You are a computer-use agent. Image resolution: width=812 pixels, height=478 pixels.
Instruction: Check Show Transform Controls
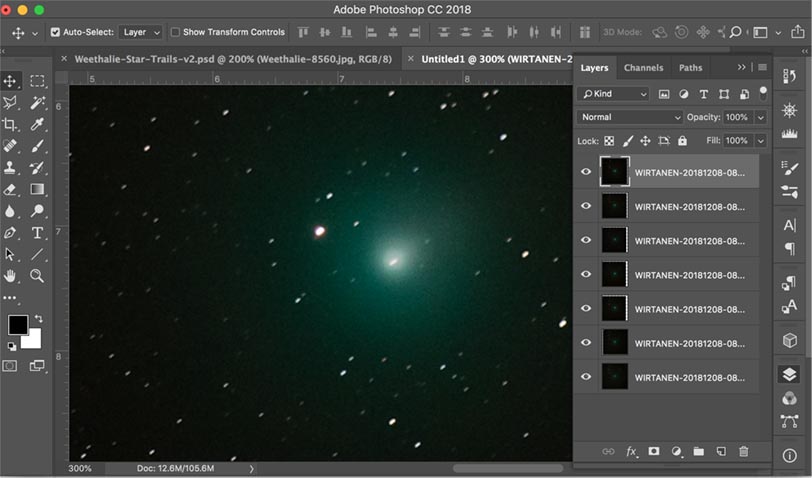point(175,32)
